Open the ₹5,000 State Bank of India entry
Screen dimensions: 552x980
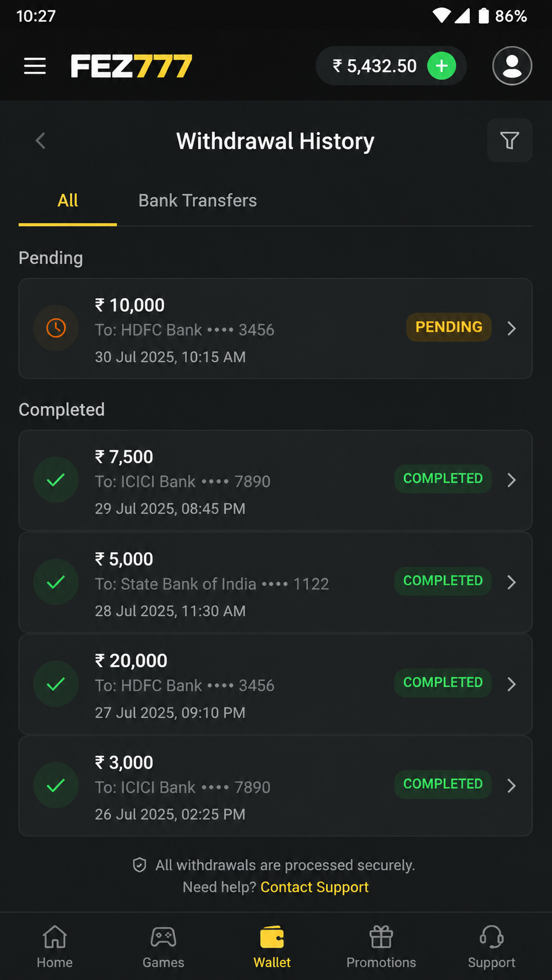pos(276,582)
